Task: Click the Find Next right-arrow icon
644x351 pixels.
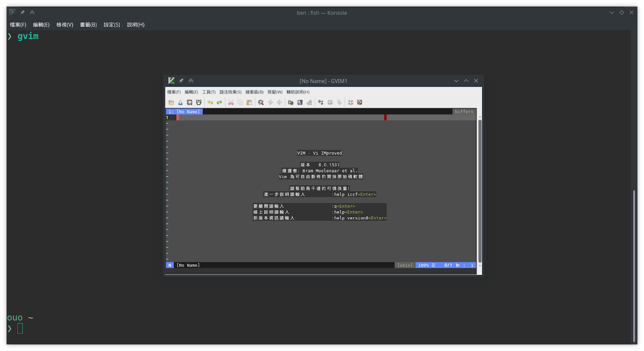Action: pyautogui.click(x=270, y=103)
